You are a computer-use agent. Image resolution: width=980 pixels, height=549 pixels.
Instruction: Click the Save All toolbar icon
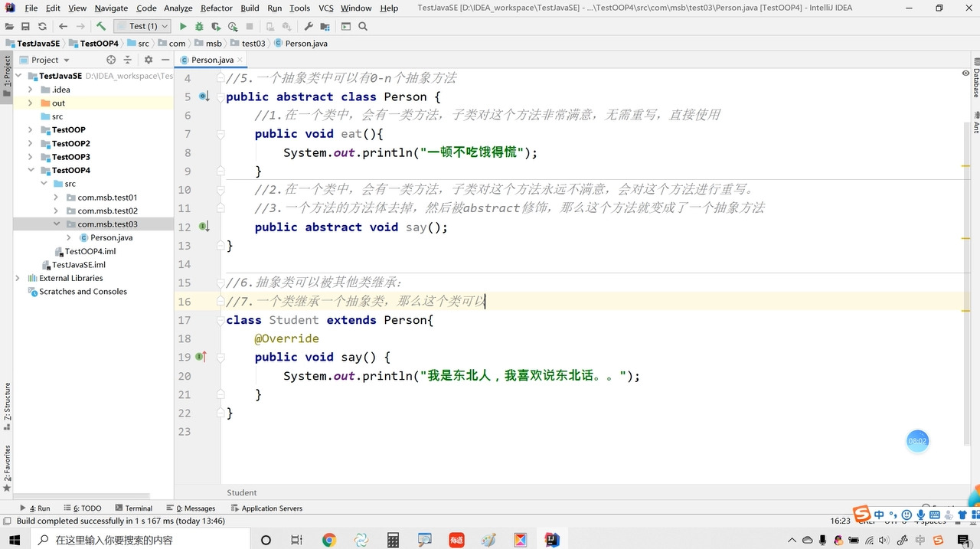tap(25, 26)
